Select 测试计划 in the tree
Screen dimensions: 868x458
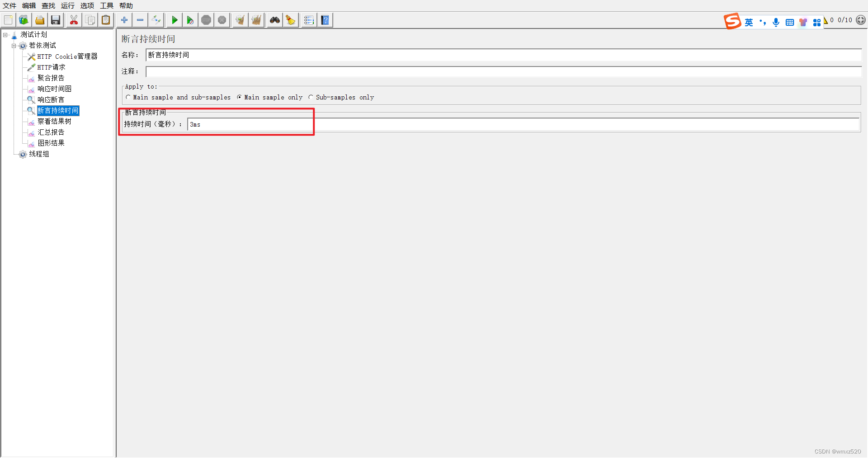(33, 34)
